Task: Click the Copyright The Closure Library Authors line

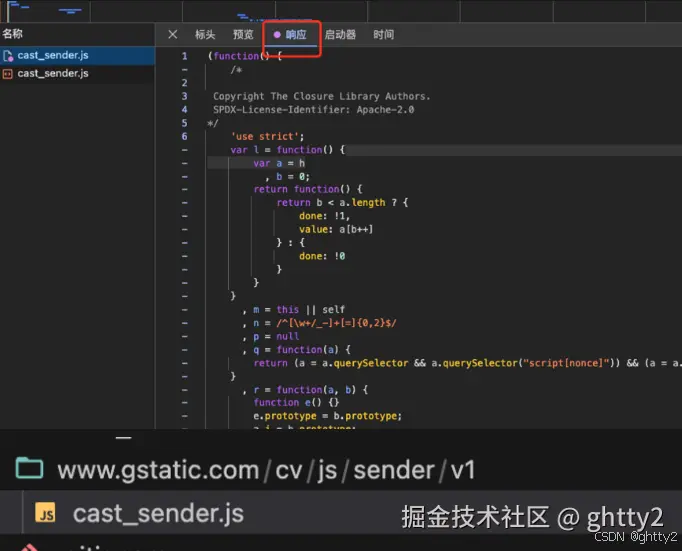Action: click(x=321, y=96)
